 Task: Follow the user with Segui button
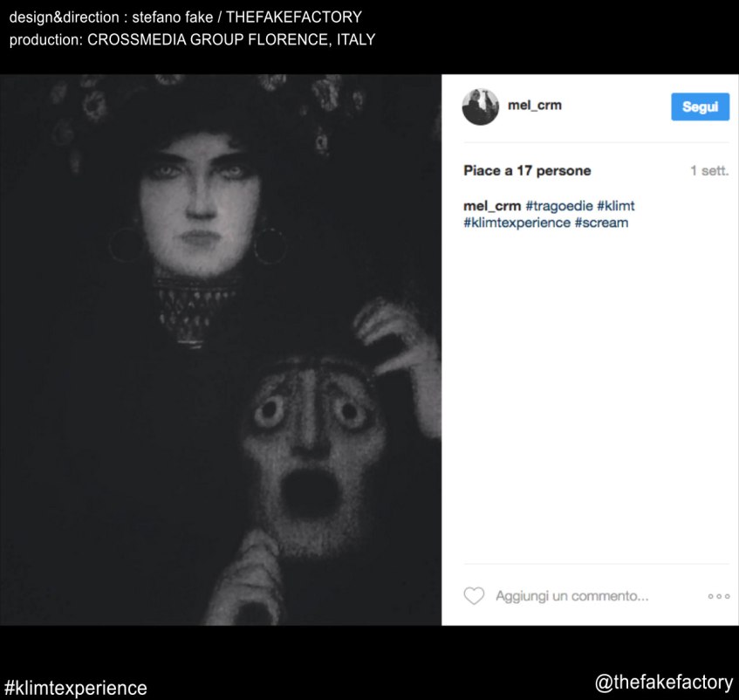700,107
